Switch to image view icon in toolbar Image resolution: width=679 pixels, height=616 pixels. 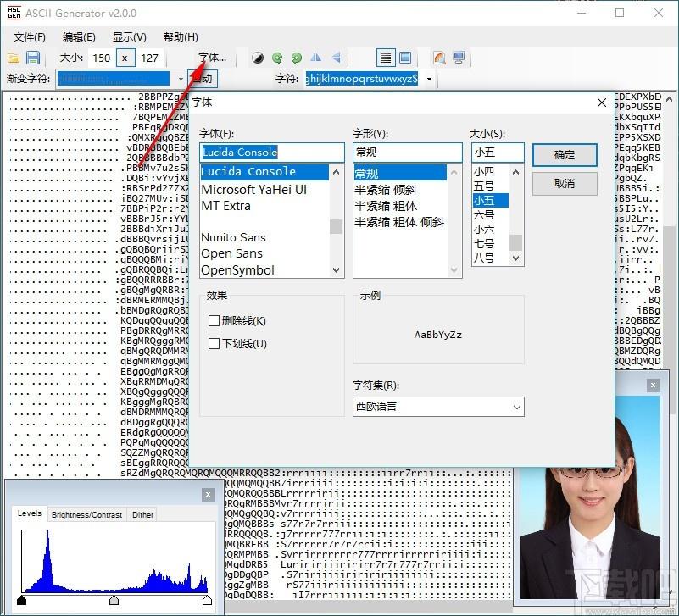405,58
